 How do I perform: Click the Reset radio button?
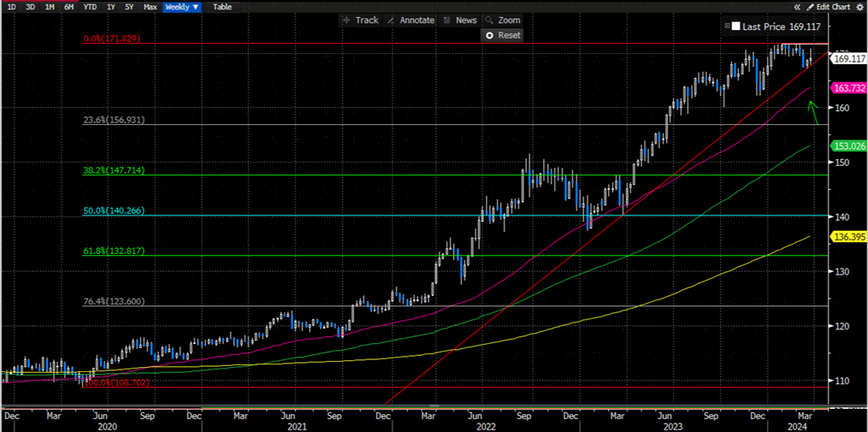pos(489,36)
